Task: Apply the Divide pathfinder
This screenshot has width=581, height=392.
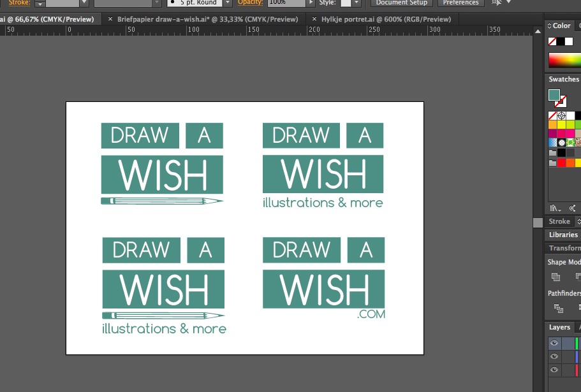Action: coord(559,308)
